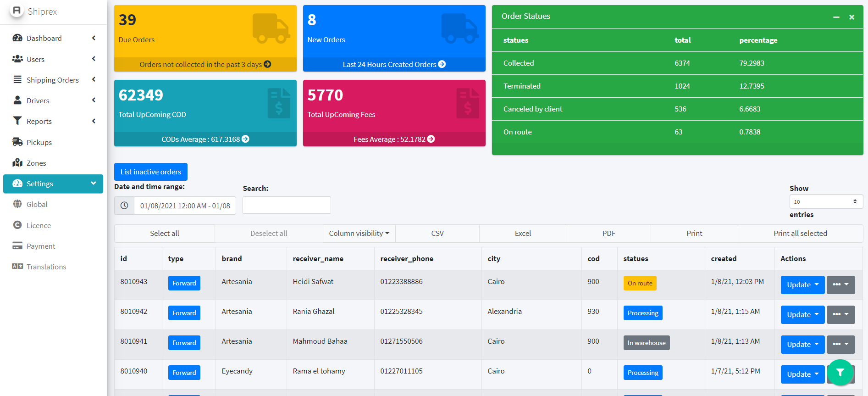This screenshot has width=868, height=396.
Task: Click Print all selected button
Action: [x=800, y=233]
